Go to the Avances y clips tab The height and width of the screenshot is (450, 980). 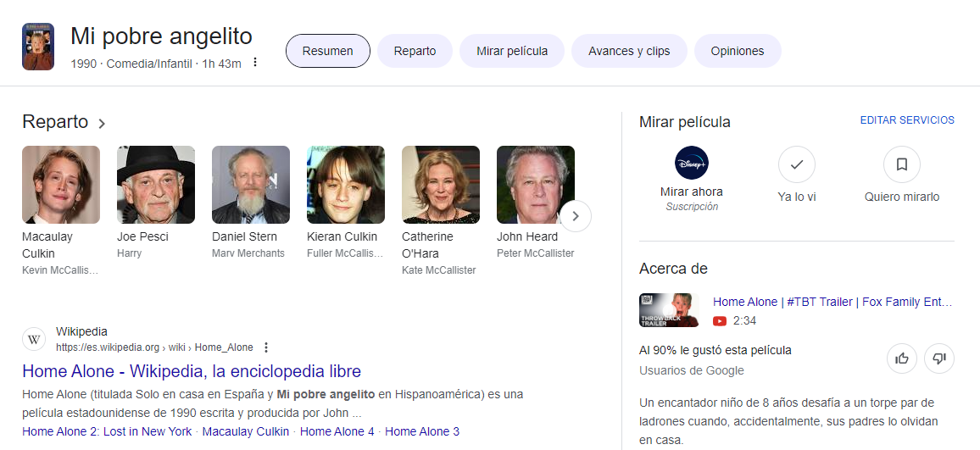pos(629,51)
